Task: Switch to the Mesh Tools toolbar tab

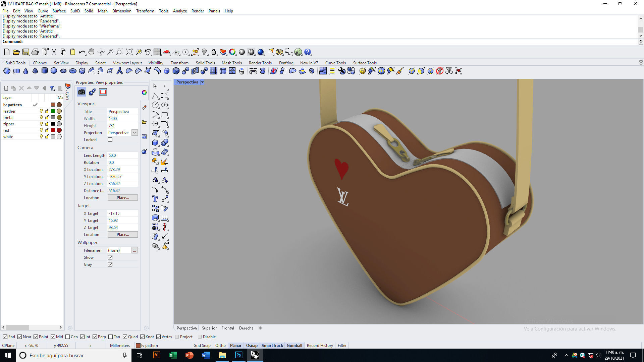Action: [x=231, y=63]
